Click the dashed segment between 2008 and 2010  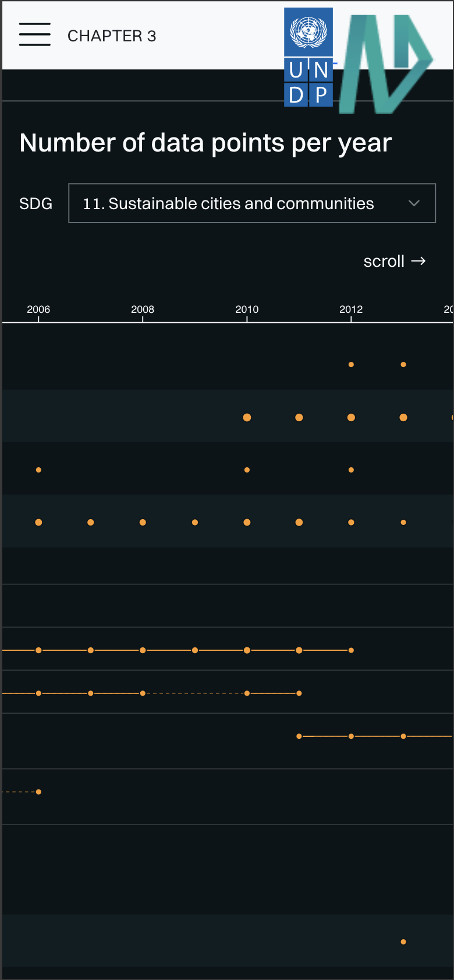(195, 693)
